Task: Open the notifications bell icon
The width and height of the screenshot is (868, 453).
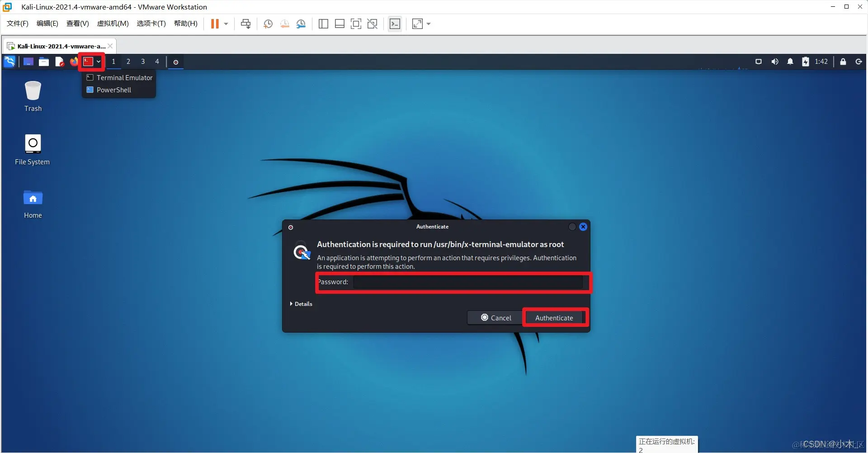Action: (x=790, y=62)
